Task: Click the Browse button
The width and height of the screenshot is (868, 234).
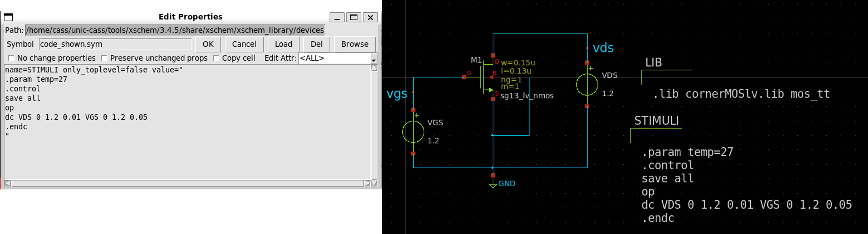Action: coord(355,44)
